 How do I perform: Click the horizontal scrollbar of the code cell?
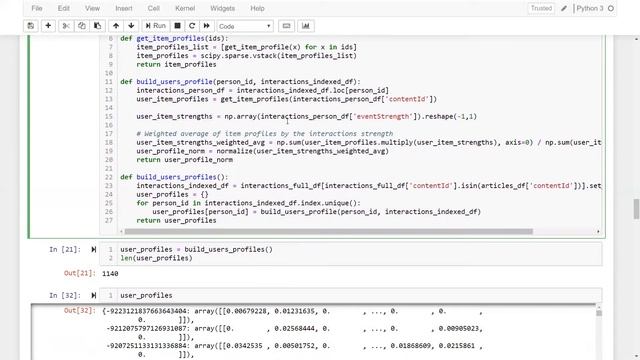(x=328, y=231)
